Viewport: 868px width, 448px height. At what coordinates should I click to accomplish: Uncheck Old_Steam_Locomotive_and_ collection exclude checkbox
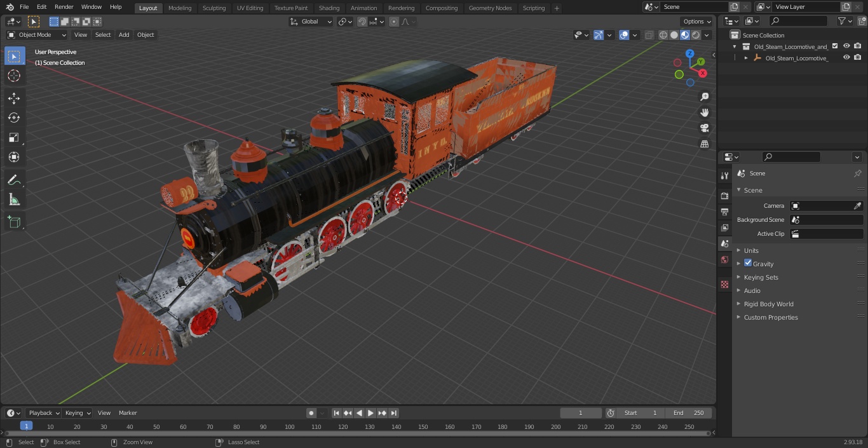[835, 46]
